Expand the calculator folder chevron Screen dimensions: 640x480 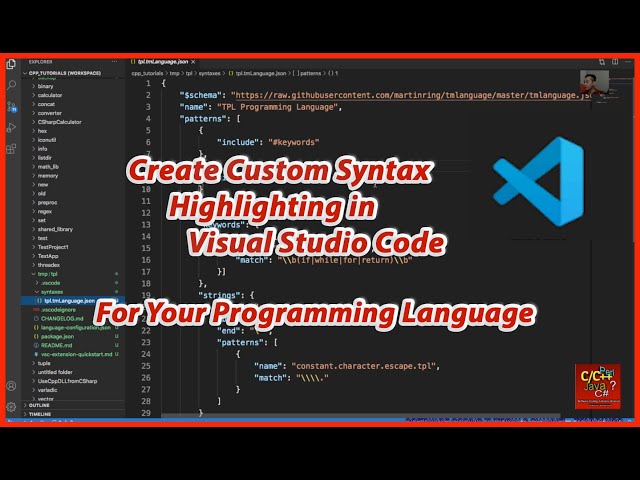[x=33, y=95]
